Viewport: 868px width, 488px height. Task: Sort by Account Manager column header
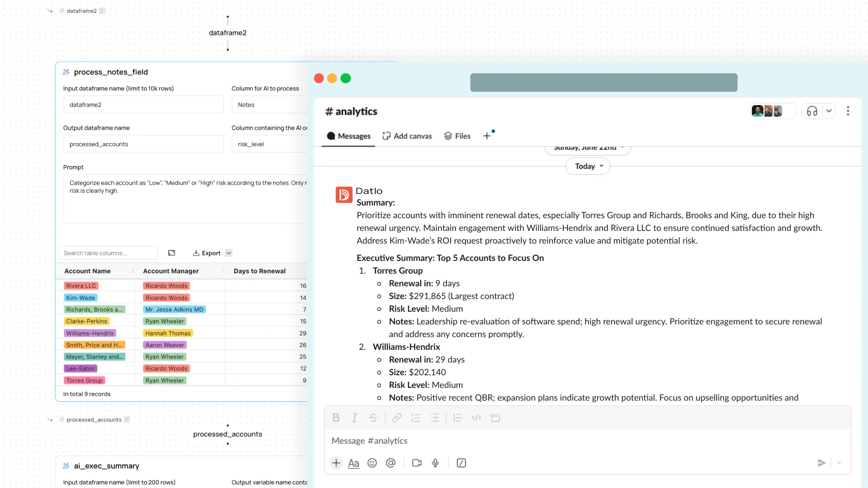tap(171, 271)
